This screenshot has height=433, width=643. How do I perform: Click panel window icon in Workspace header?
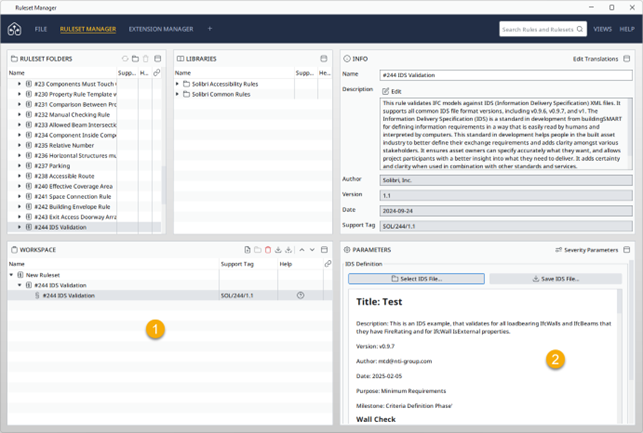point(324,250)
